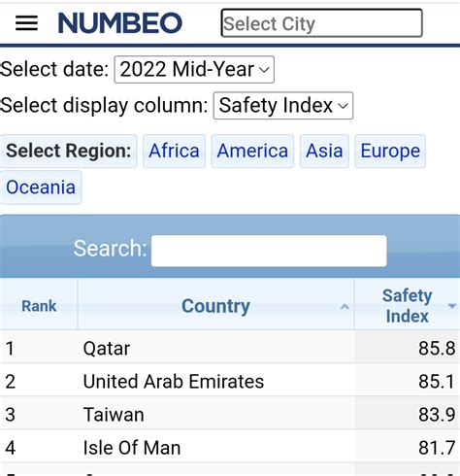This screenshot has width=460, height=476.
Task: Click the Safety Index column header
Action: point(408,305)
